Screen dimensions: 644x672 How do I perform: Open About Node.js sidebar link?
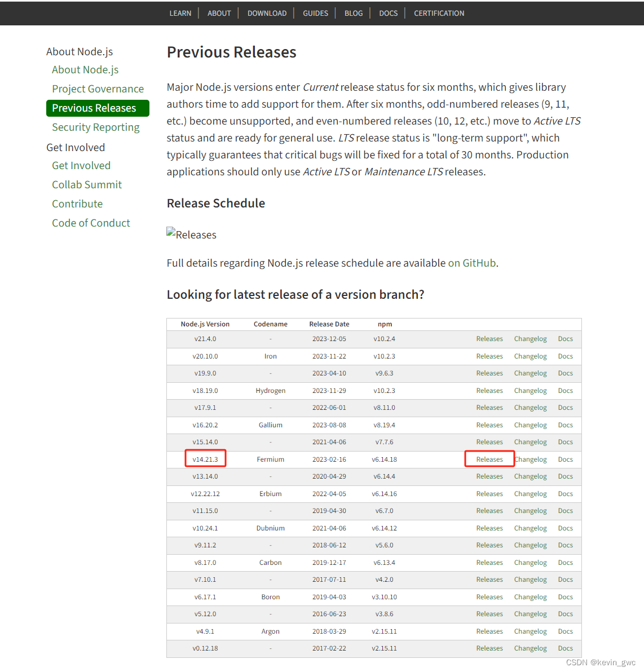(85, 69)
